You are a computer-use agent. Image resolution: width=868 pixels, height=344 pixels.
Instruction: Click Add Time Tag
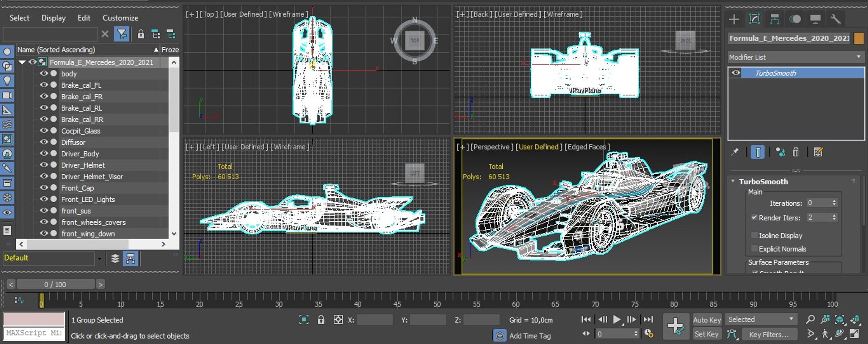click(530, 336)
